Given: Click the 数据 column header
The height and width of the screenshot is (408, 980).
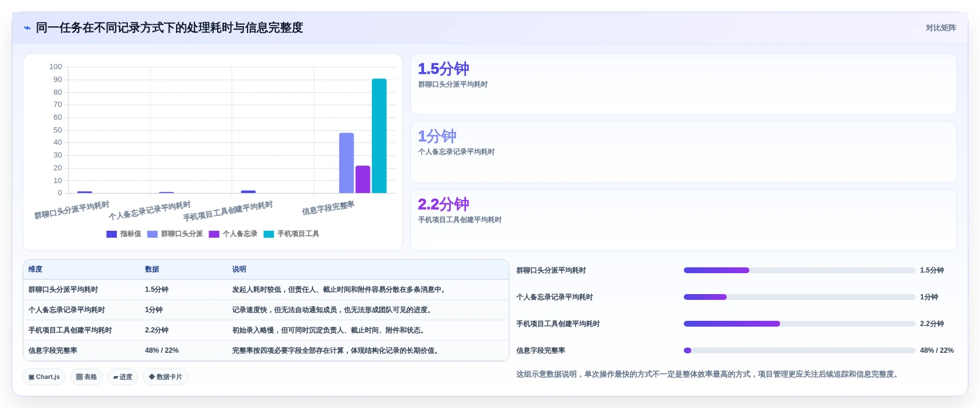Looking at the screenshot, I should (x=152, y=270).
